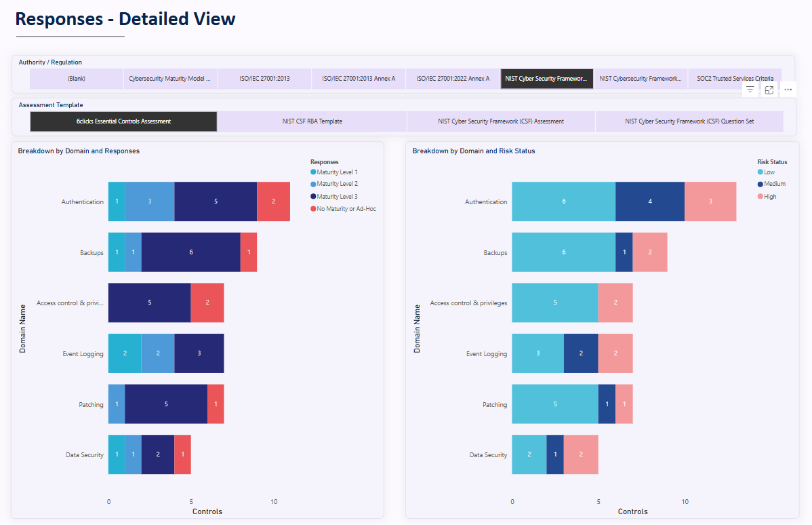The width and height of the screenshot is (812, 525).
Task: Click the focus mode icon near top right
Action: click(769, 89)
